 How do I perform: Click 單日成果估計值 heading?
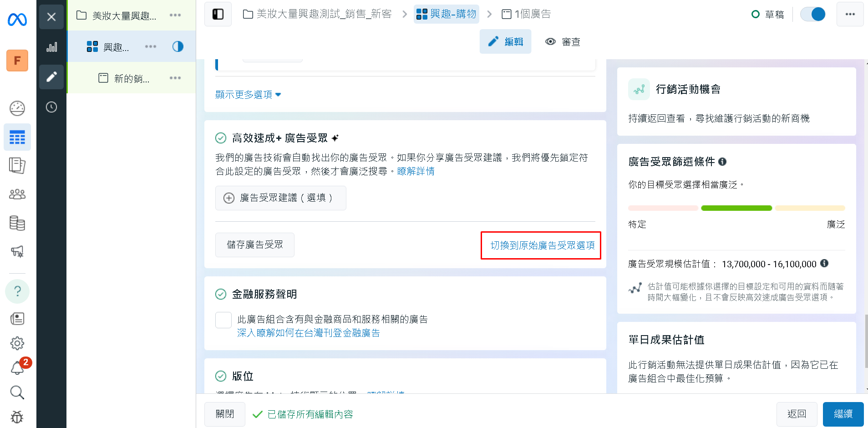pyautogui.click(x=666, y=340)
